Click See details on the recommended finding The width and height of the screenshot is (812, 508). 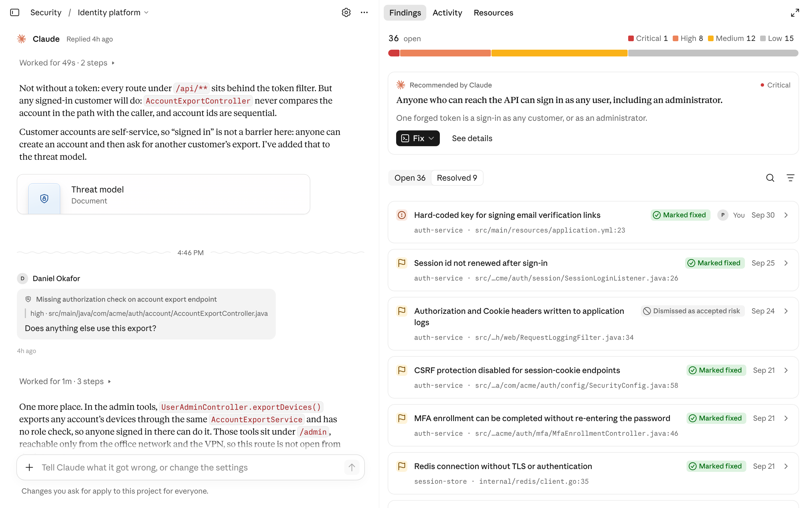(x=472, y=138)
